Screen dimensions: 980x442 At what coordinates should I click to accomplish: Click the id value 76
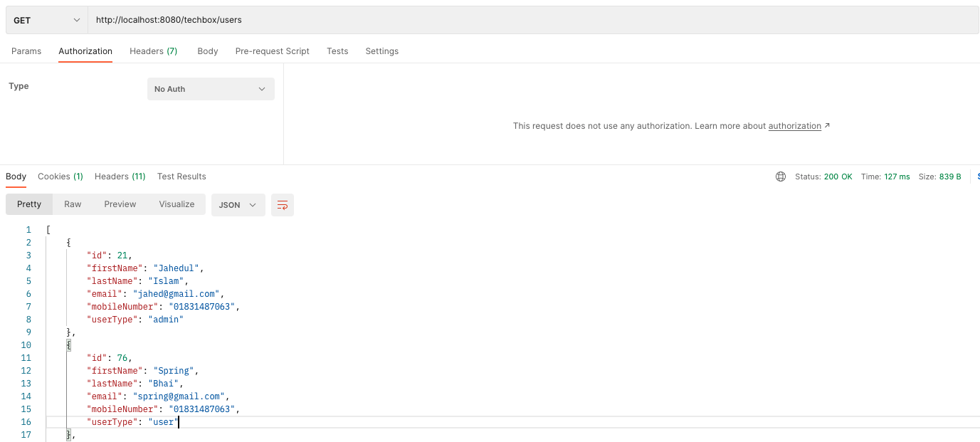[122, 358]
